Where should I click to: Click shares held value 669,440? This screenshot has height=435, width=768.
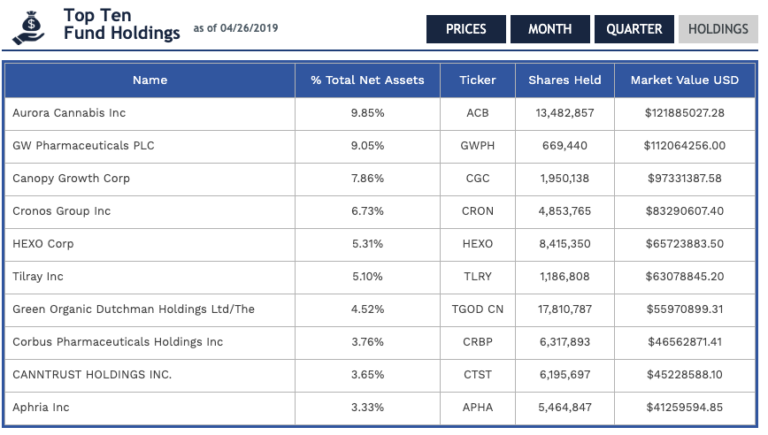[x=565, y=146]
